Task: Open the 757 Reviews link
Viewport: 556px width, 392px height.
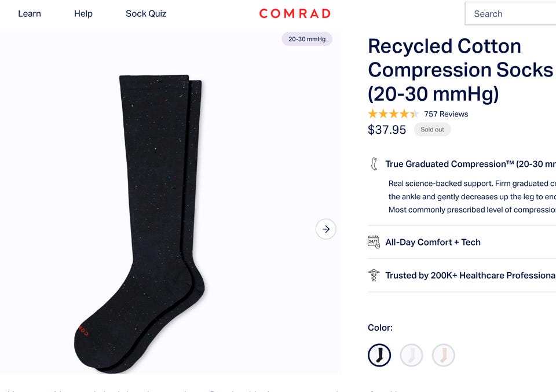Action: coord(446,114)
